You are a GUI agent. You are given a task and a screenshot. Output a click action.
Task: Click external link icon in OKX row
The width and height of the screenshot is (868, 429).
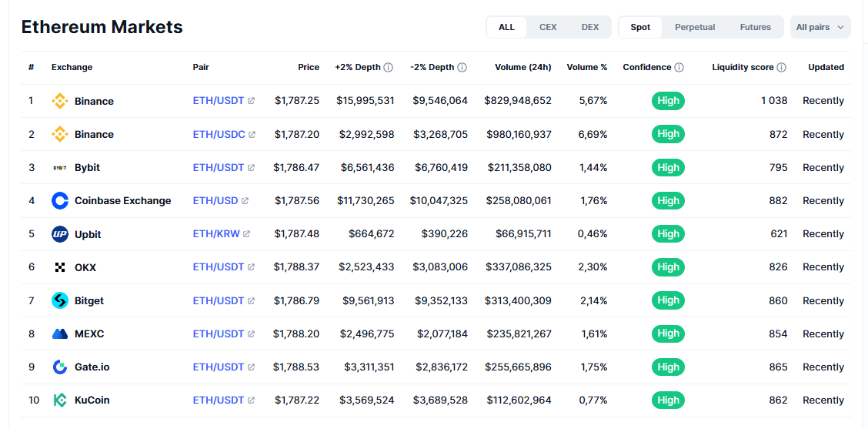point(252,267)
